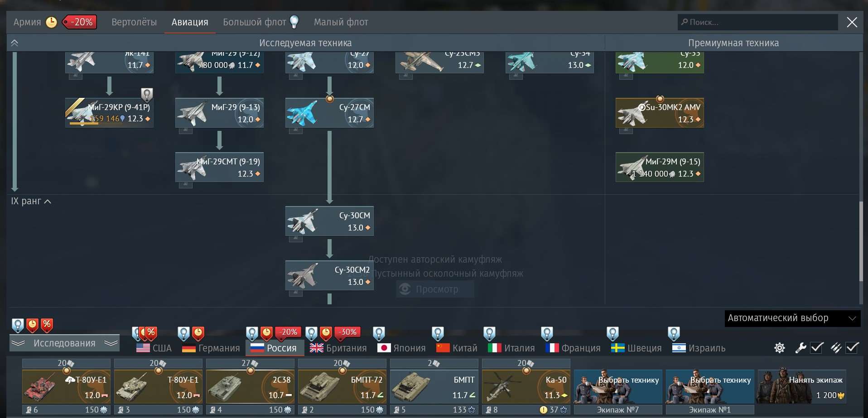Close the research tree window

click(852, 22)
